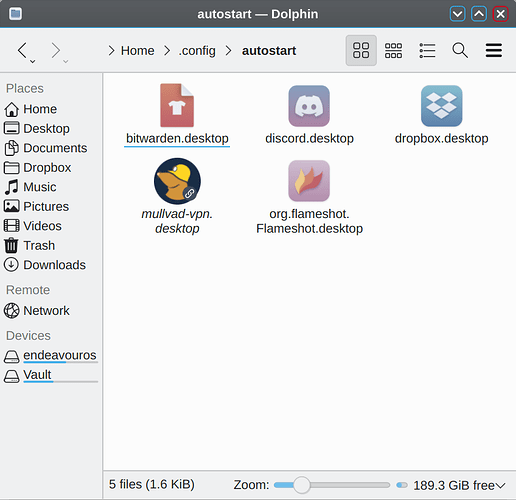Screen dimensions: 516x500
Task: Expand free space info dropdown
Action: [x=500, y=485]
